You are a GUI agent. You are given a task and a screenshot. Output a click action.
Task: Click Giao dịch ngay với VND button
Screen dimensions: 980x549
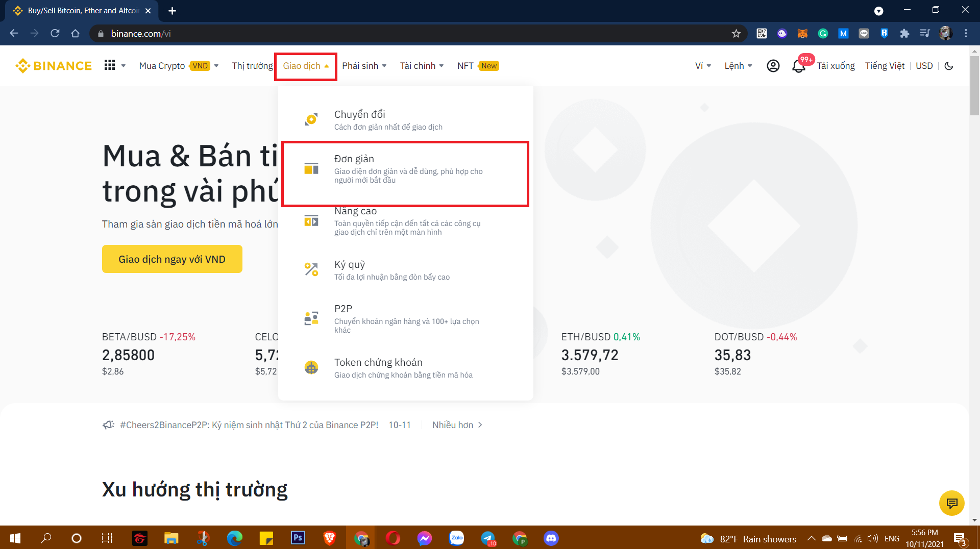pos(172,259)
